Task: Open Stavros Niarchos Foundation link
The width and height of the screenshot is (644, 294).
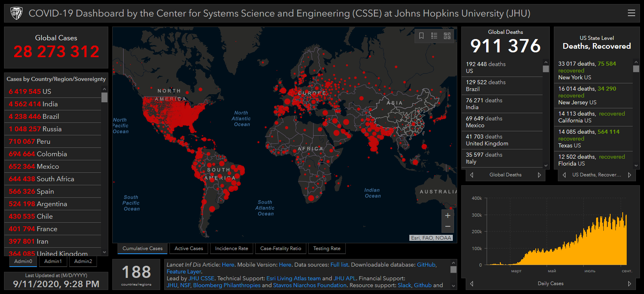Action: [310, 285]
